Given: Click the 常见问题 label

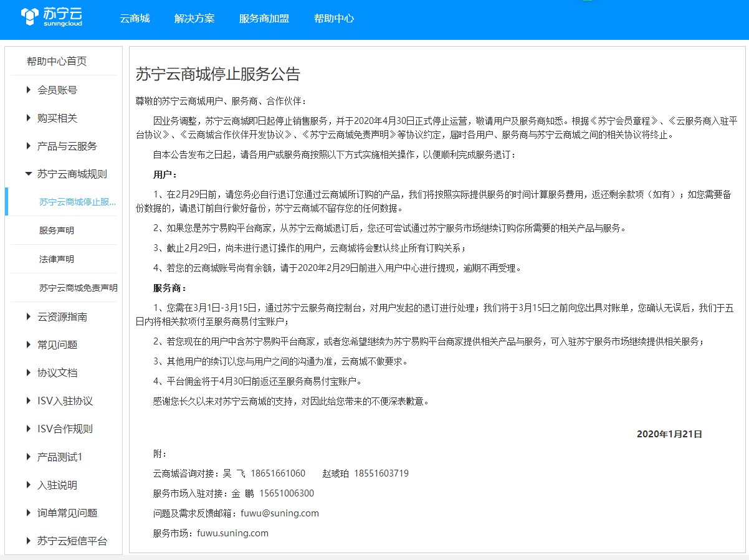Looking at the screenshot, I should 57,344.
